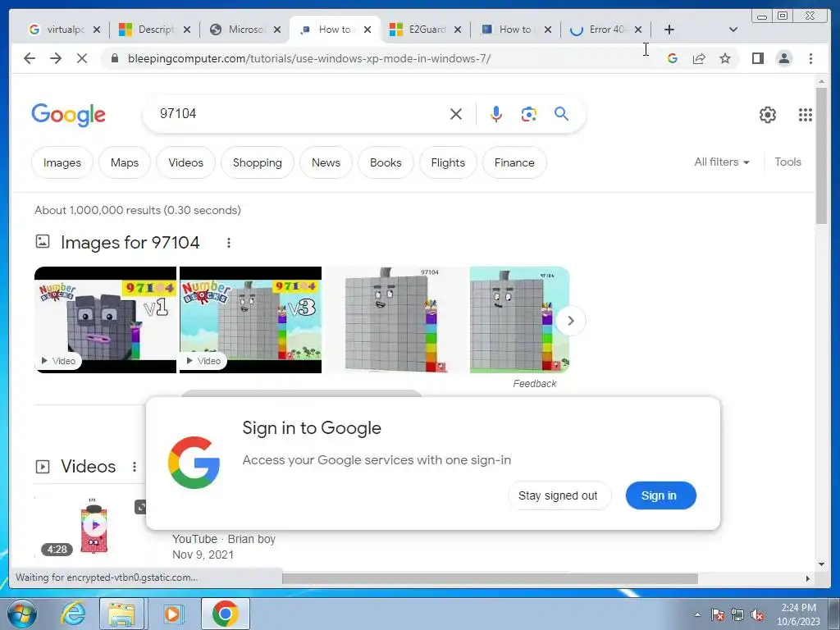
Task: Bookmark this page with the star icon
Action: point(725,58)
